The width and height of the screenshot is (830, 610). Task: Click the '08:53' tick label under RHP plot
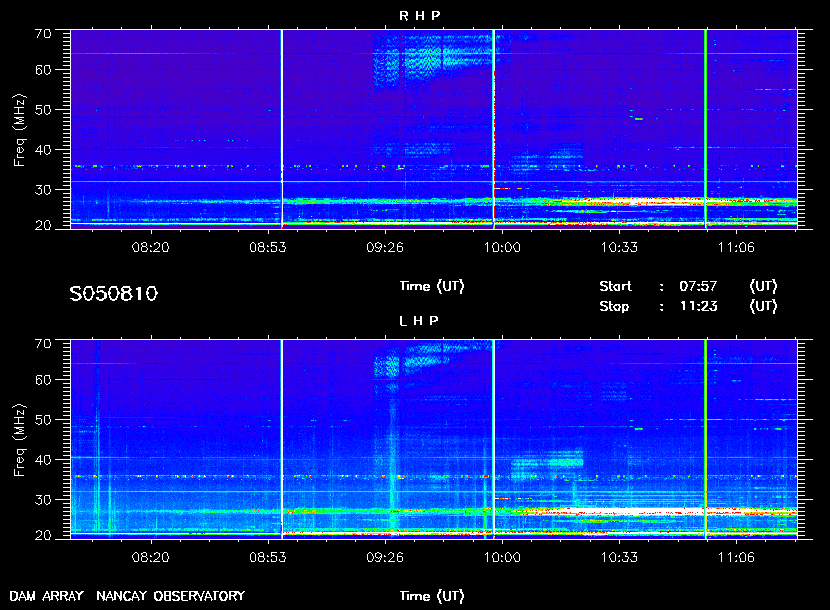tap(268, 247)
